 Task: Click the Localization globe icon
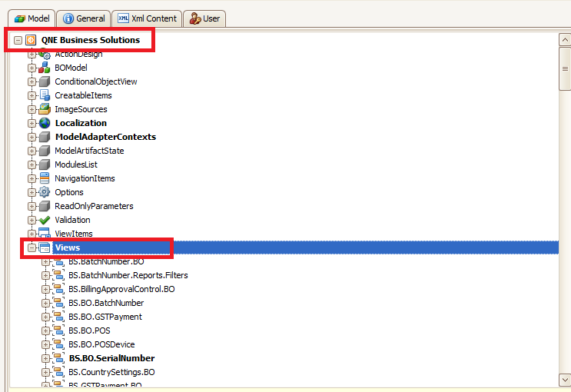45,123
